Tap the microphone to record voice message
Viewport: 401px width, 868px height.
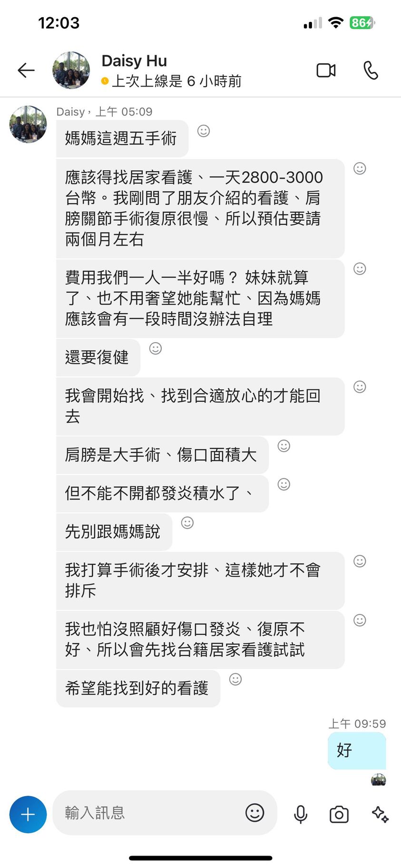click(301, 814)
